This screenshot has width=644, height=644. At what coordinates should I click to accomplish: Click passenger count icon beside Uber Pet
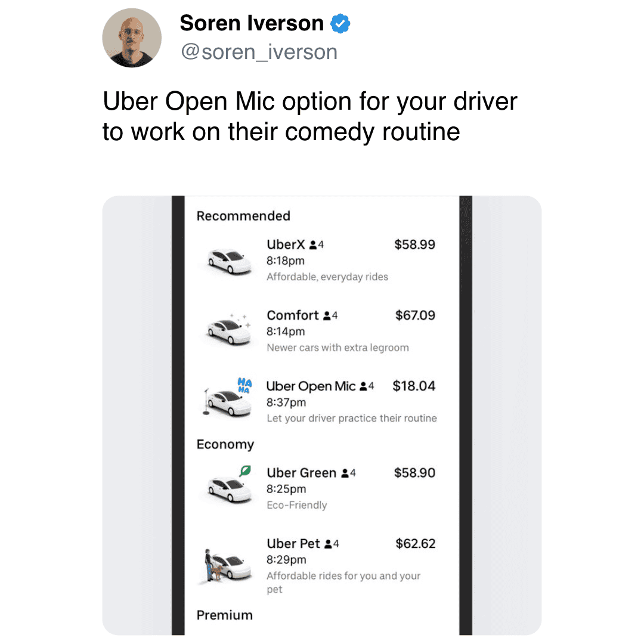tap(328, 544)
